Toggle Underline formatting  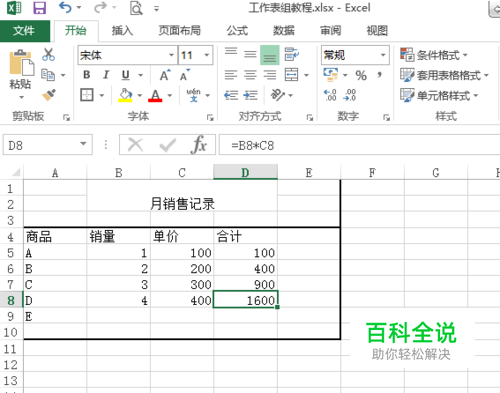pos(125,75)
